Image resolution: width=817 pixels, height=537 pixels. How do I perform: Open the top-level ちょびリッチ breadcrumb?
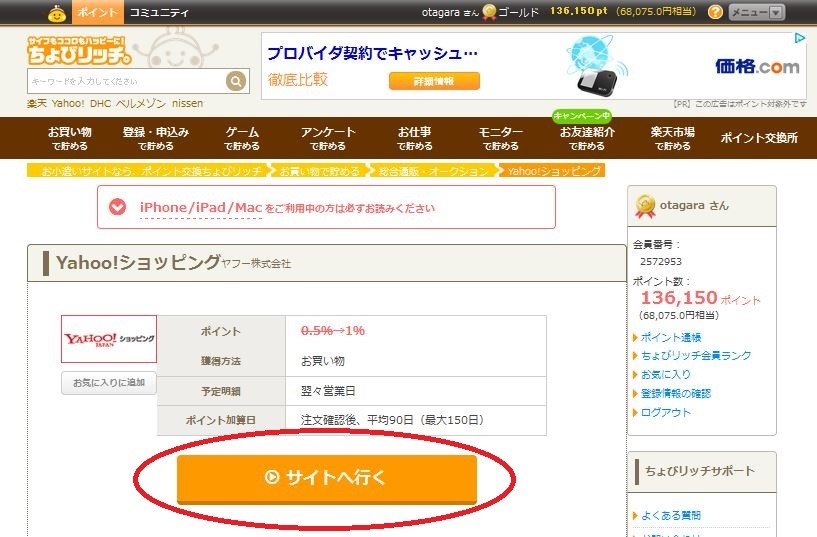151,171
